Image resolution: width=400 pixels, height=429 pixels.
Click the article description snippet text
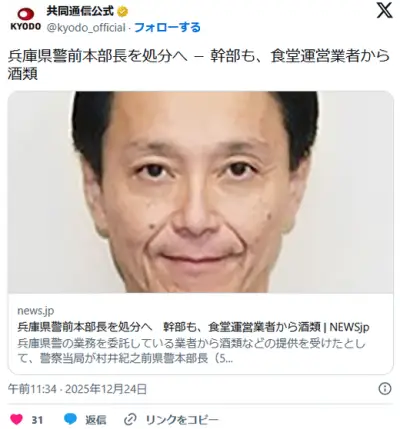[x=191, y=351]
